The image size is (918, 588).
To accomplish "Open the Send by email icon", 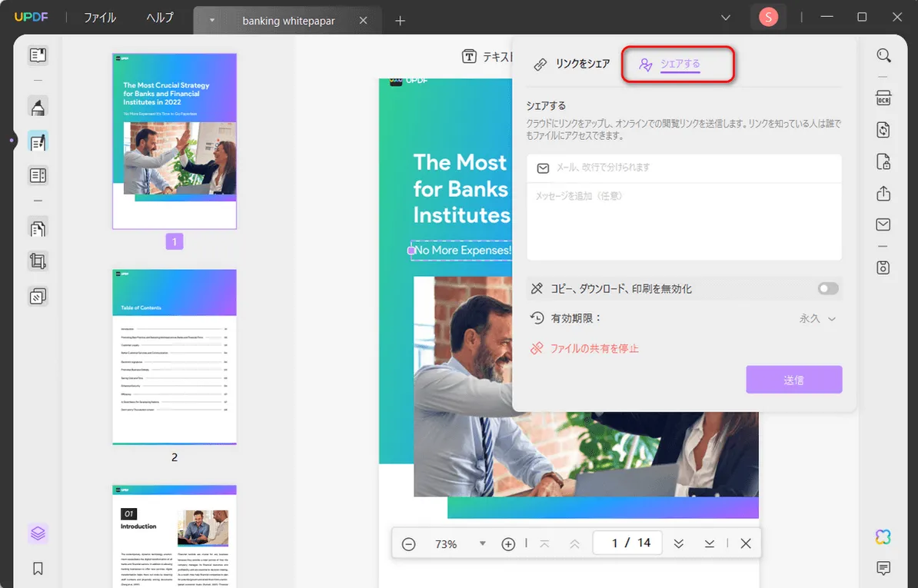I will (883, 224).
